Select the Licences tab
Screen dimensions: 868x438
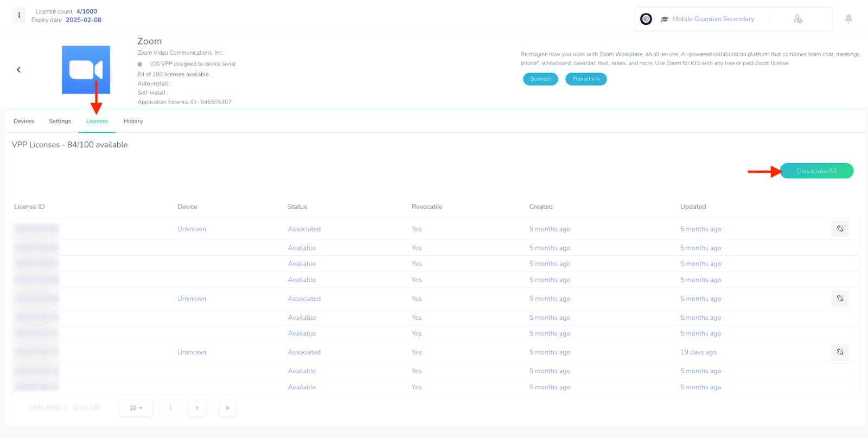point(97,121)
